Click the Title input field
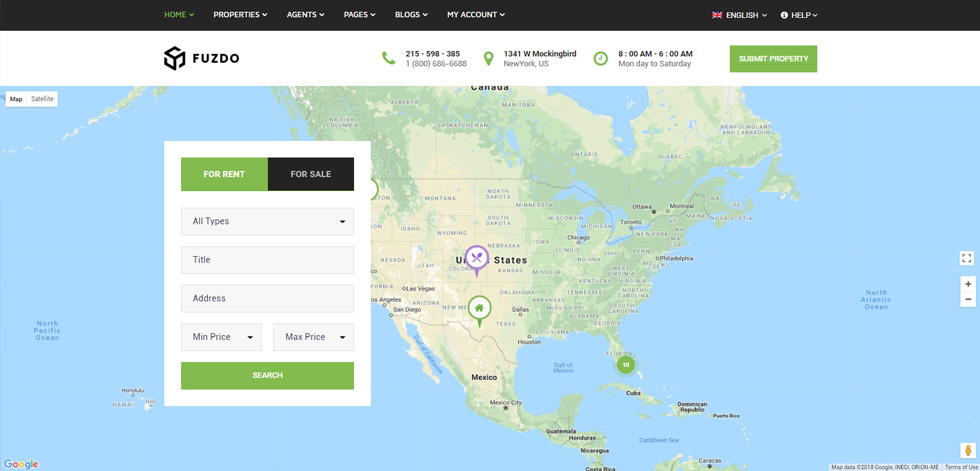Image resolution: width=980 pixels, height=471 pixels. point(268,260)
